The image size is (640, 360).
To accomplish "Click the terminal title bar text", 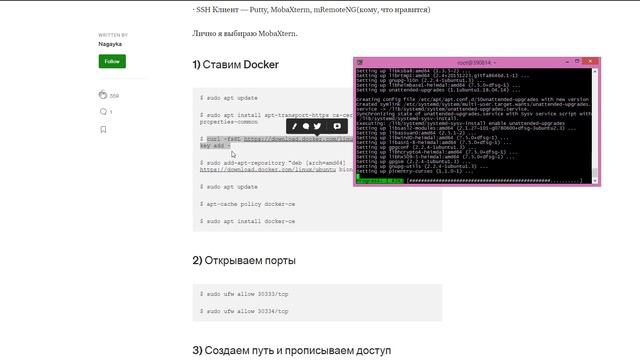I will 476,62.
